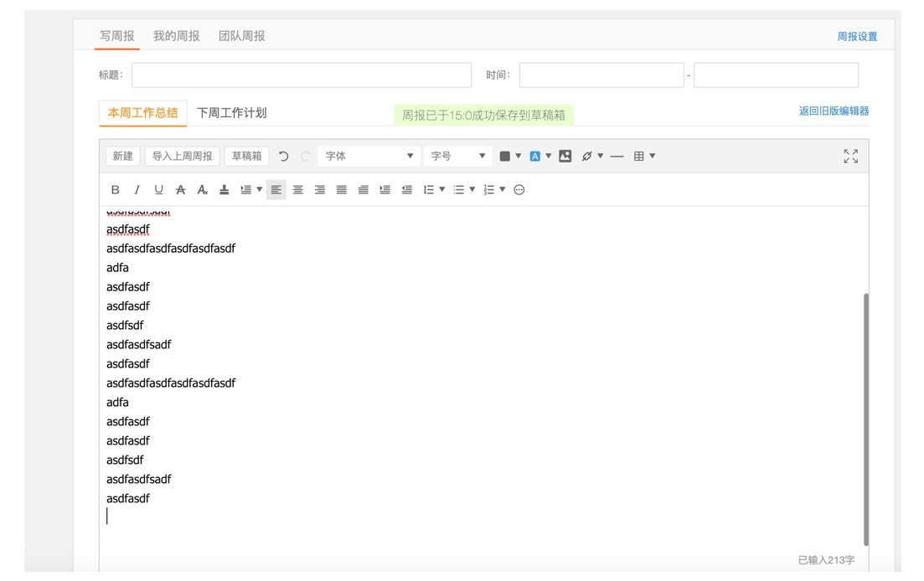Expand numbered list style arrow
Viewport: 924px width, 581px height.
[502, 189]
